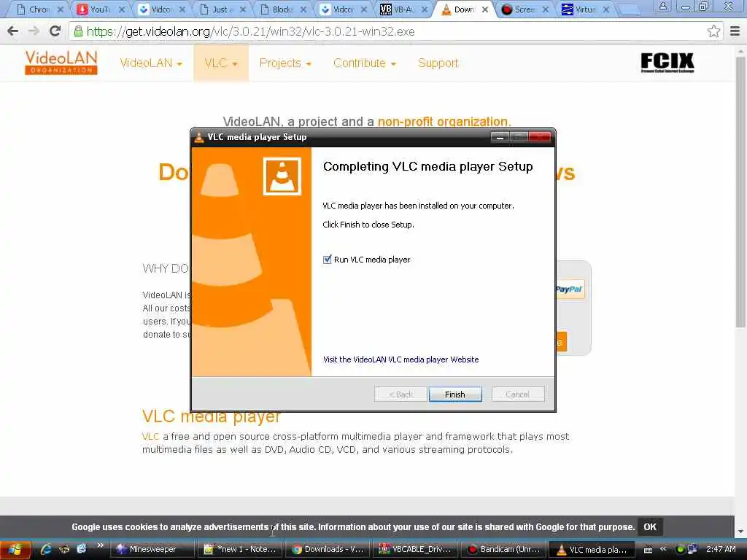The height and width of the screenshot is (560, 747).
Task: Close the 'Block' tab
Action: point(303,9)
